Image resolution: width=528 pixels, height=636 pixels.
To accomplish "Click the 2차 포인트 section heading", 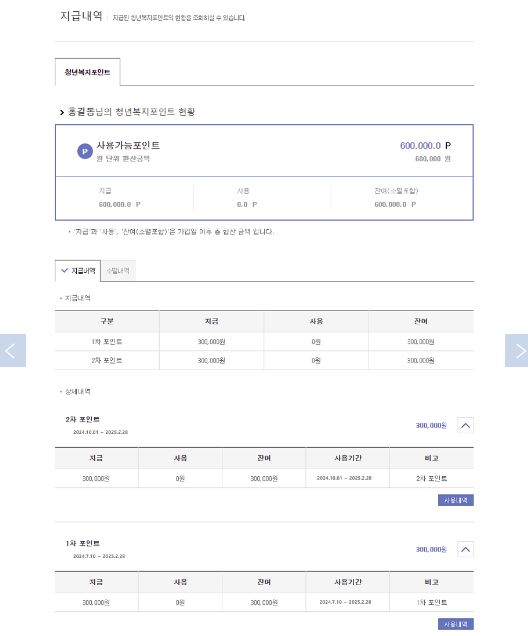I will pos(82,419).
